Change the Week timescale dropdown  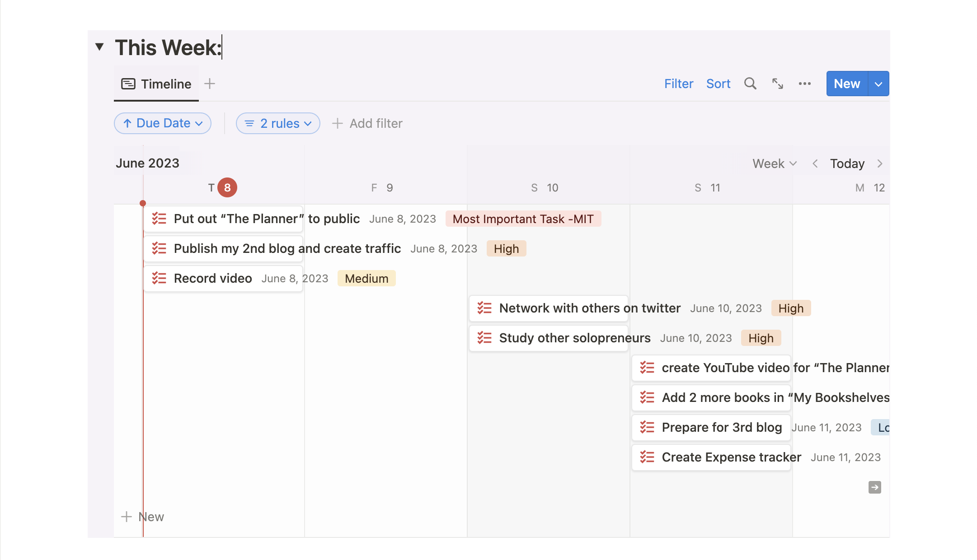(x=775, y=163)
